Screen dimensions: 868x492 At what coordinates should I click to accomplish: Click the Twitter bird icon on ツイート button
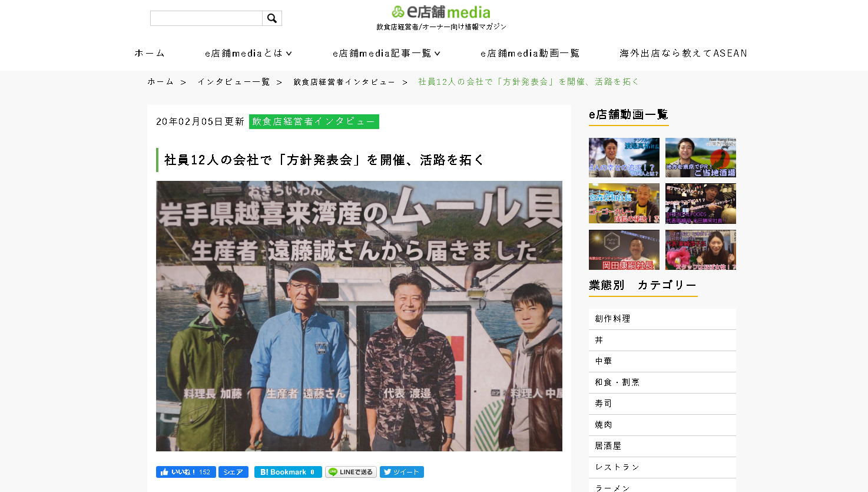pos(387,471)
